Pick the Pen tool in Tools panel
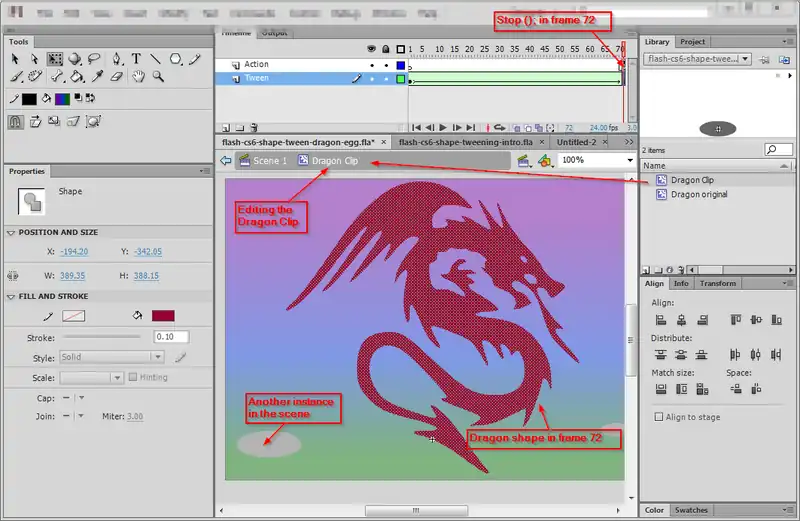The image size is (800, 521). (x=117, y=59)
